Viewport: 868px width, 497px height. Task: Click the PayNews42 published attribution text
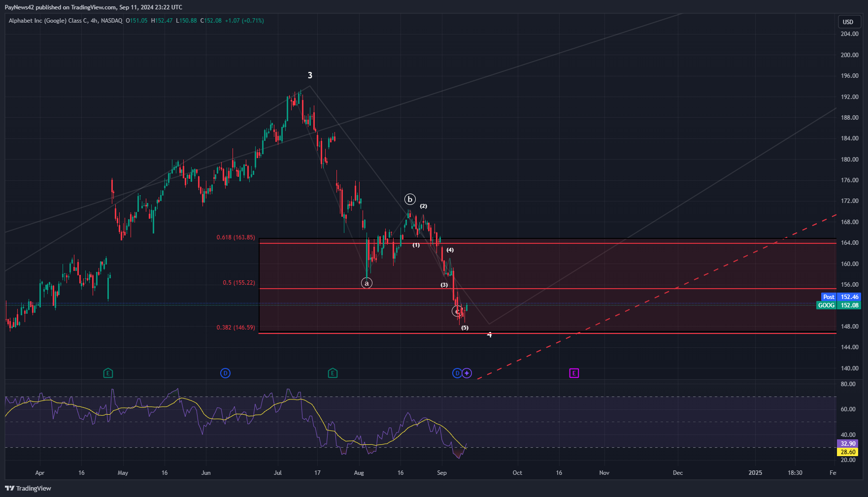(x=94, y=7)
